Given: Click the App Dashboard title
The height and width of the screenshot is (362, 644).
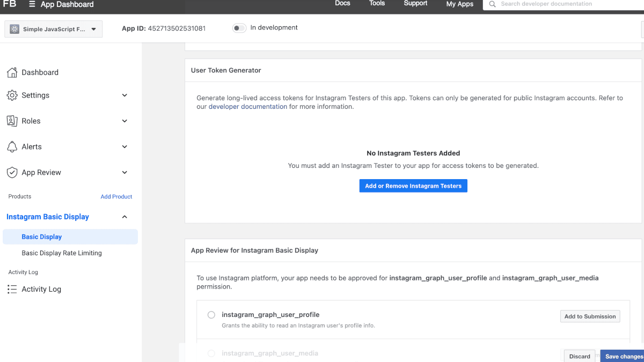Looking at the screenshot, I should [67, 4].
